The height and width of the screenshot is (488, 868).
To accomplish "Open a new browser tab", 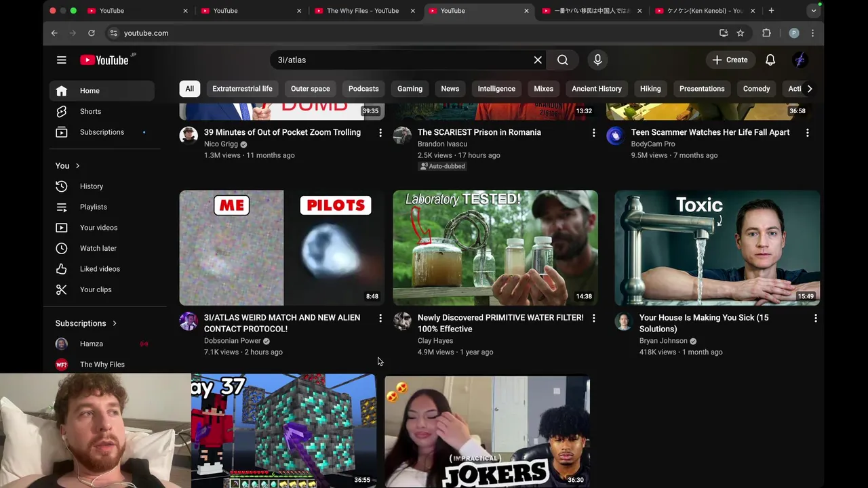I will pos(771,11).
